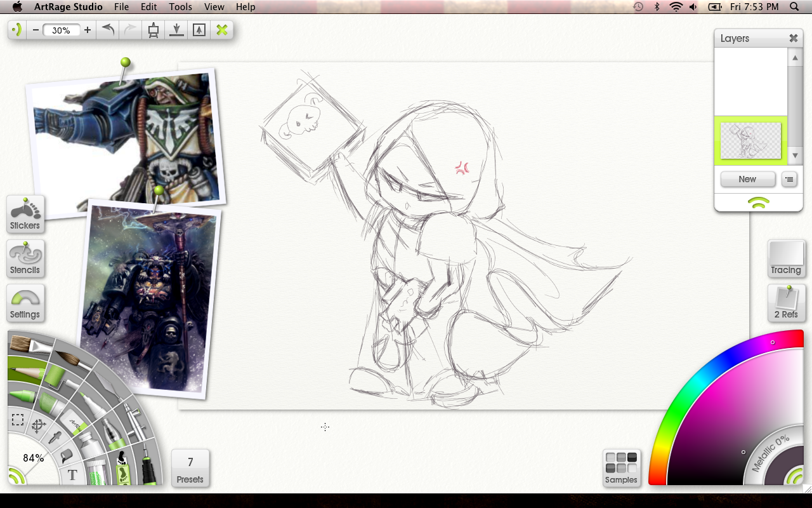Click the green X in toolbar

221,30
